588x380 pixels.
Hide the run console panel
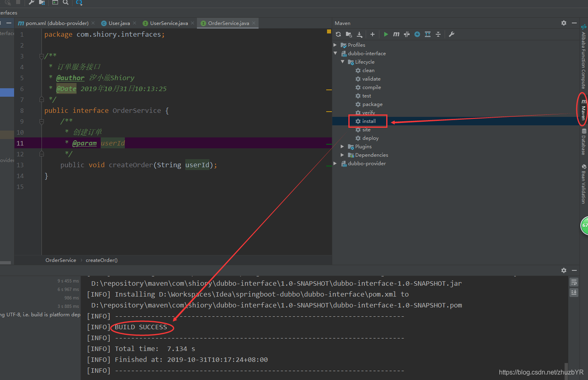[574, 270]
